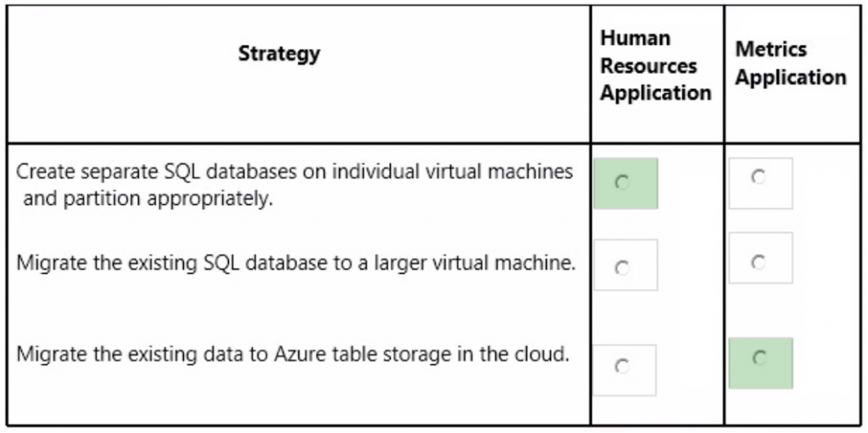Click the 'and partition appropriately.' text line

[148, 198]
